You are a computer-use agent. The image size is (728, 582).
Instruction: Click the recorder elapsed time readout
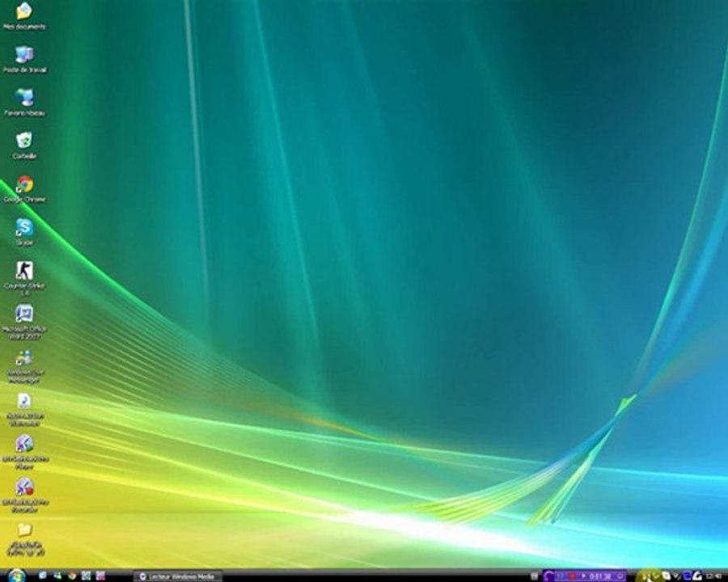click(600, 576)
